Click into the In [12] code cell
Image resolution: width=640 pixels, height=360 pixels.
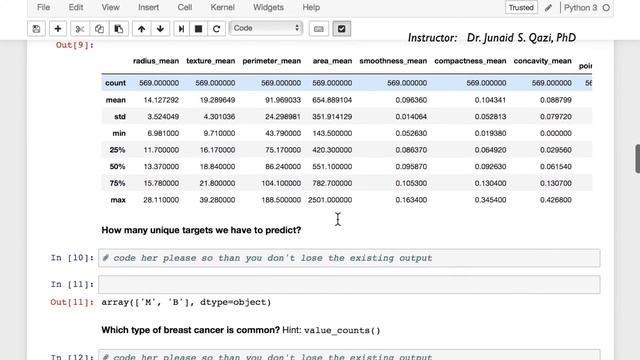click(349, 355)
